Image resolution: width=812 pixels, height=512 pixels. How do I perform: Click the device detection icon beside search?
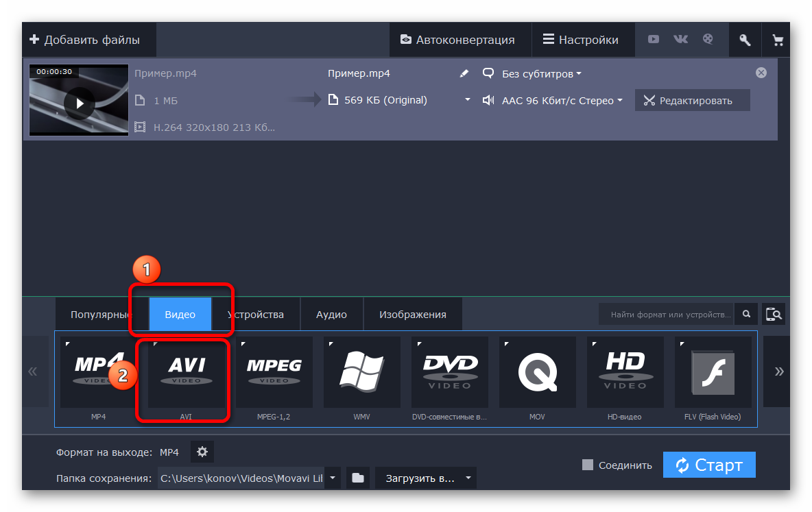(x=774, y=315)
